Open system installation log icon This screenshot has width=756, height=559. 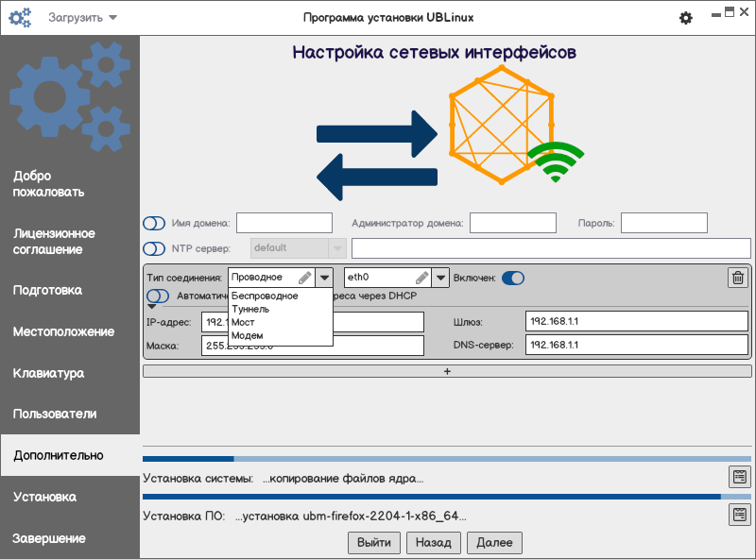pyautogui.click(x=740, y=477)
